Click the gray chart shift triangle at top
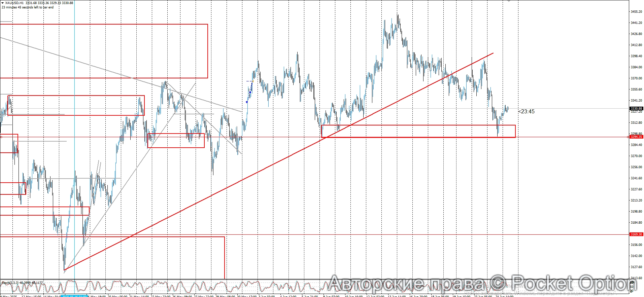The width and height of the screenshot is (644, 297). point(509,1)
